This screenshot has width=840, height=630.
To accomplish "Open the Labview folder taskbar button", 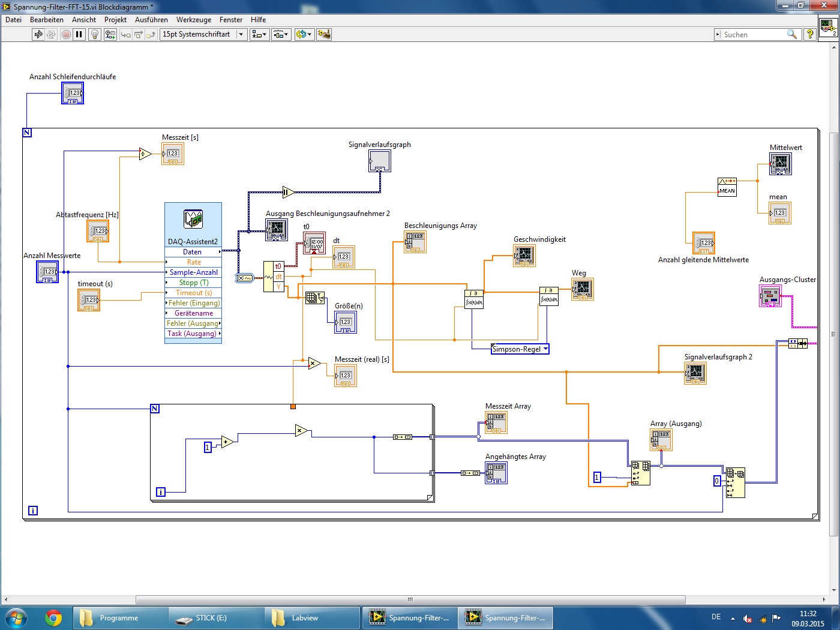I will (313, 618).
